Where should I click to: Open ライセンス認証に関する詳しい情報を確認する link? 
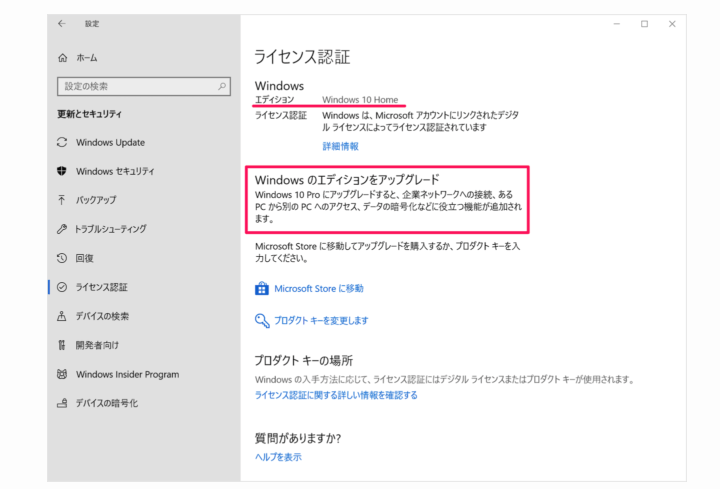336,395
